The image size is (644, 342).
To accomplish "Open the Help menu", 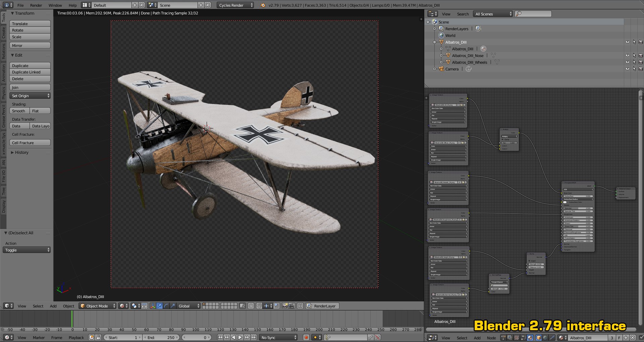I will point(73,5).
